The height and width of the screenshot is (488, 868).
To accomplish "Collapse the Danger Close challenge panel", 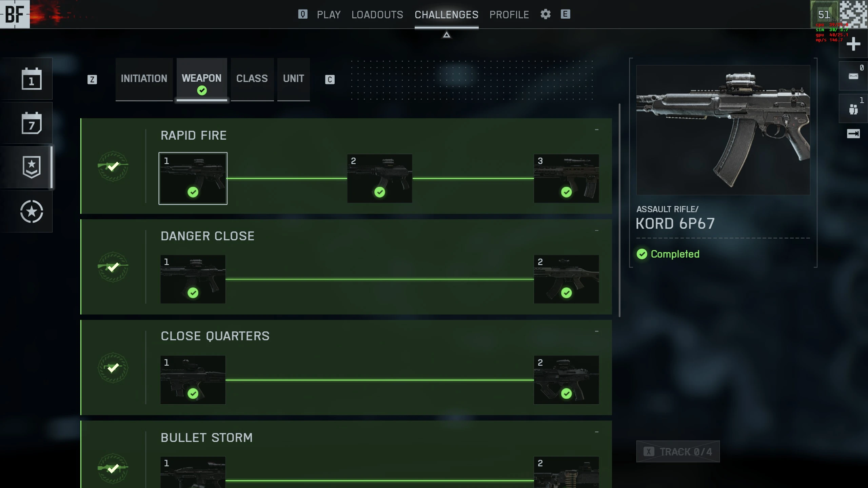I will click(x=596, y=231).
